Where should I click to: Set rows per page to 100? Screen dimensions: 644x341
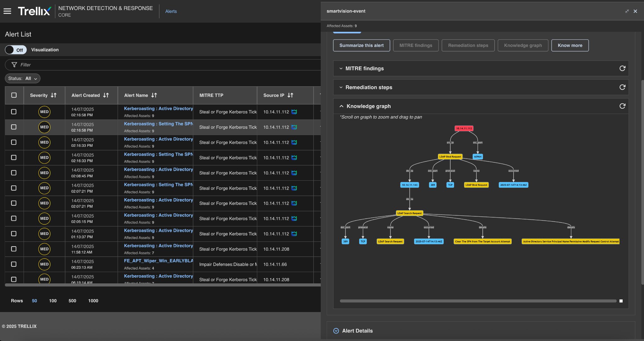(x=53, y=301)
